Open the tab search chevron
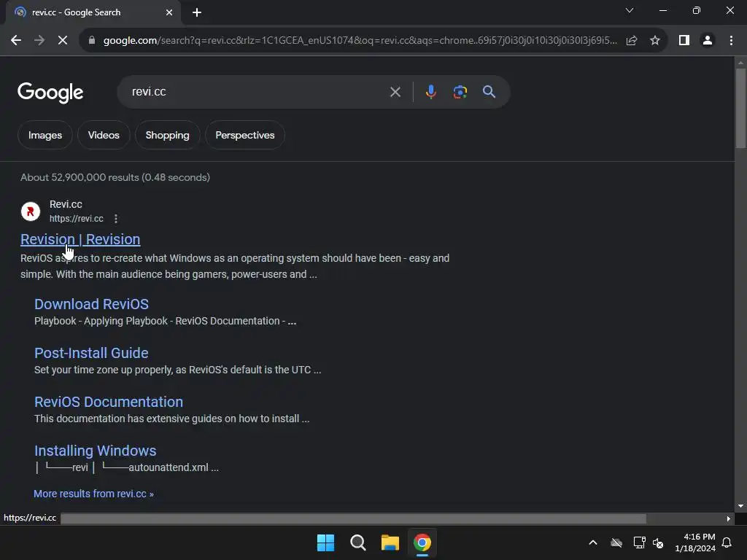 pyautogui.click(x=630, y=10)
